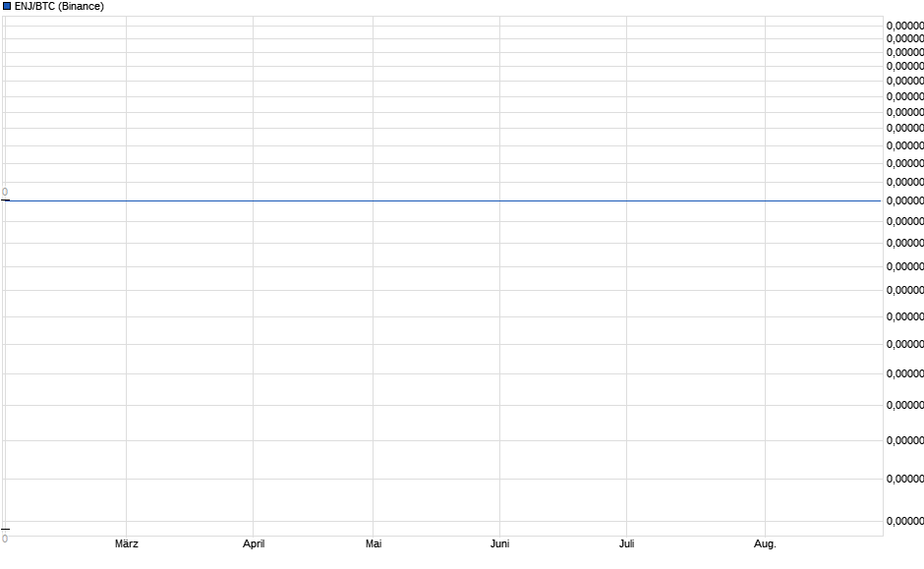Click the Aug. label on the time axis
The image size is (924, 569).
tap(765, 543)
